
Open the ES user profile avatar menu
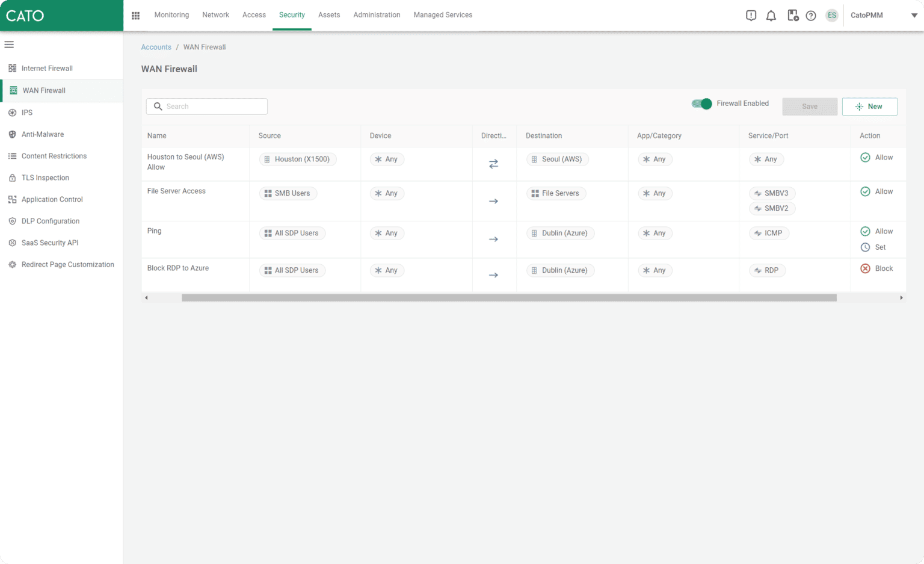831,15
